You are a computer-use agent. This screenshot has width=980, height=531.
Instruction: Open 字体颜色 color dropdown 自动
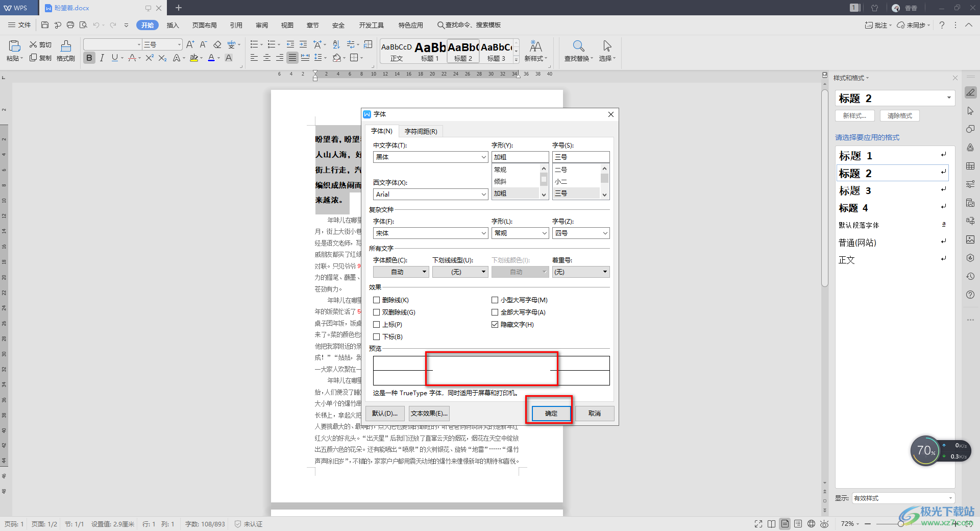401,272
